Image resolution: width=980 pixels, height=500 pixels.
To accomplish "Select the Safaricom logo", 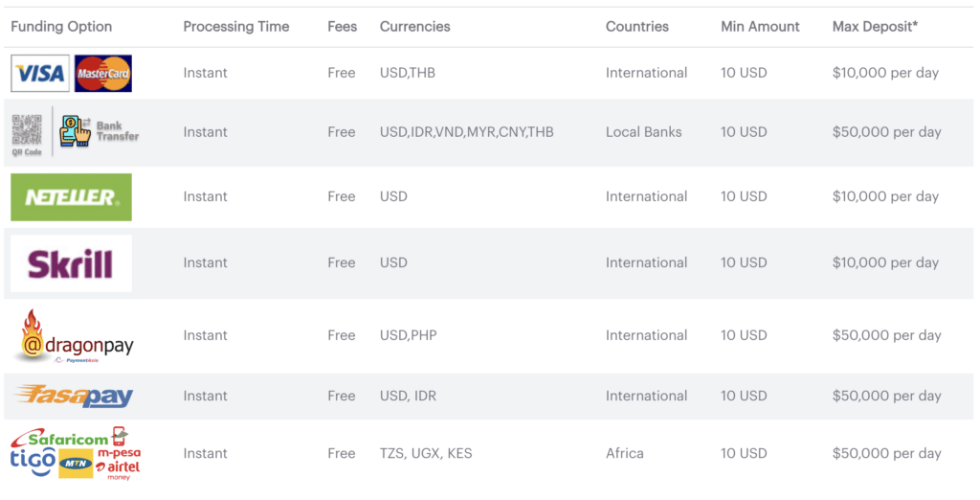I will [x=67, y=439].
